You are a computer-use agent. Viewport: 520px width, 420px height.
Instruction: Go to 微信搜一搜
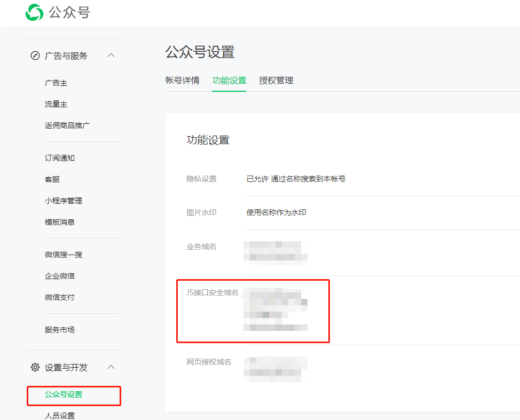(64, 255)
